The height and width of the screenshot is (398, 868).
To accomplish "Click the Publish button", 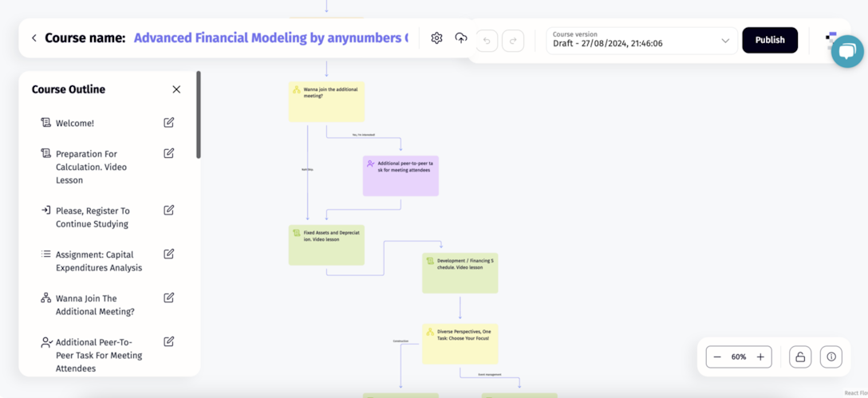I will click(x=769, y=40).
